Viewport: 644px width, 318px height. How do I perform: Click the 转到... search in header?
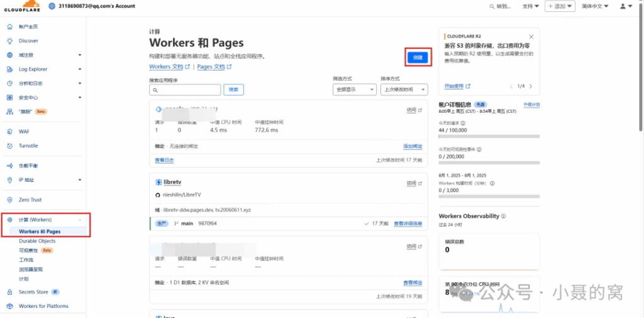point(500,6)
